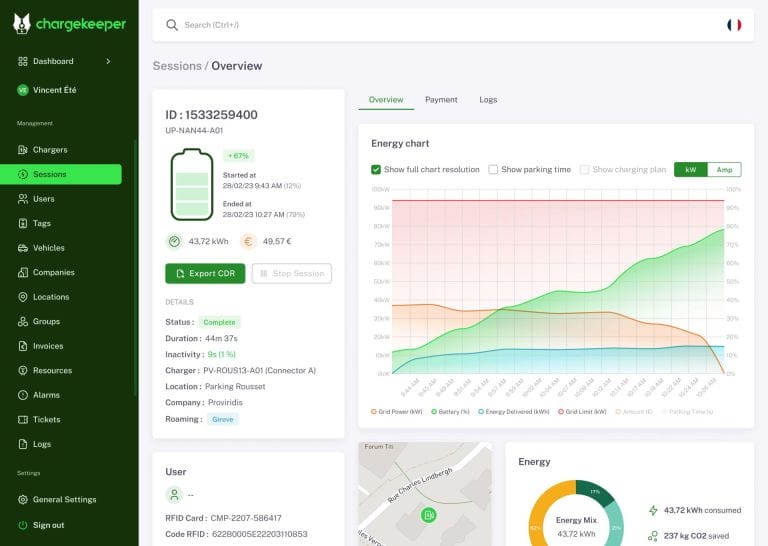Click the Locations pin icon

pyautogui.click(x=23, y=297)
